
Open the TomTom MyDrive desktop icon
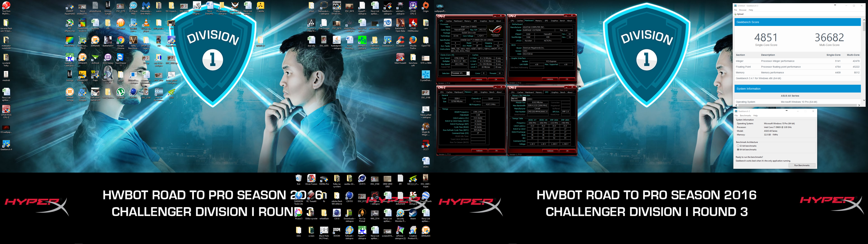(x=6, y=8)
